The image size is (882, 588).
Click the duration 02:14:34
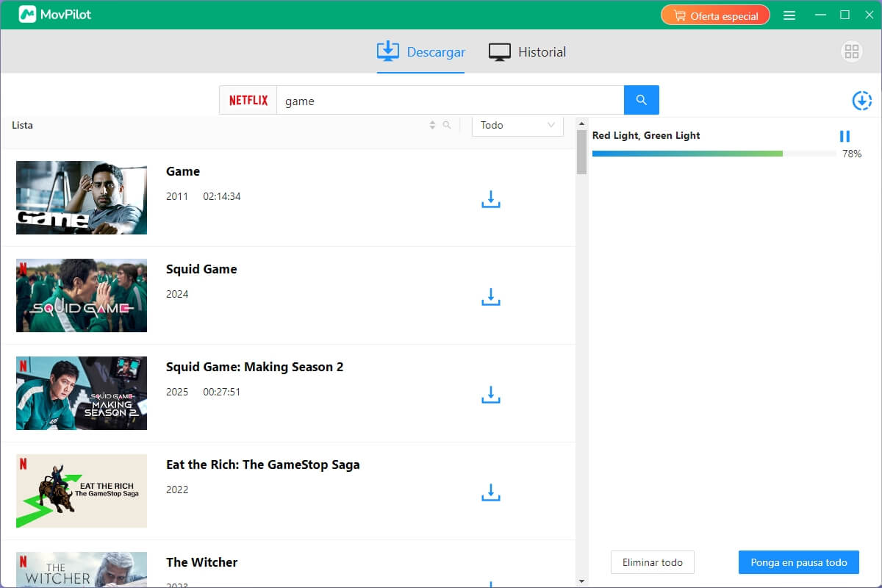222,196
